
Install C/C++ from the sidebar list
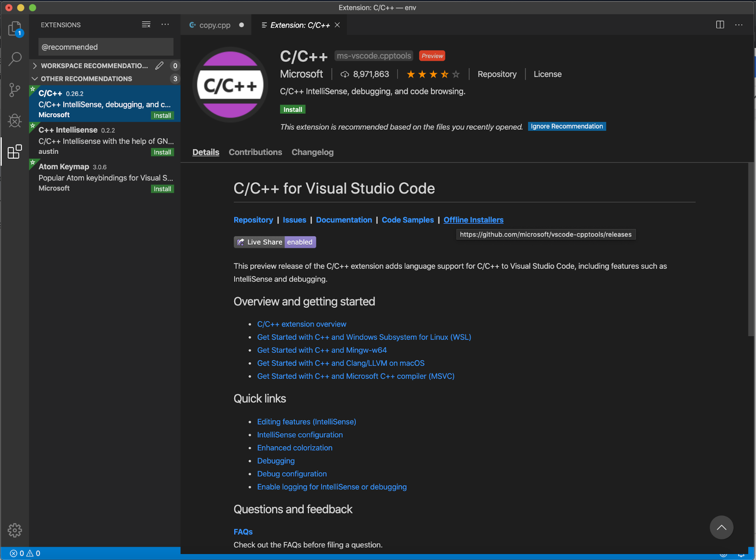pyautogui.click(x=162, y=115)
